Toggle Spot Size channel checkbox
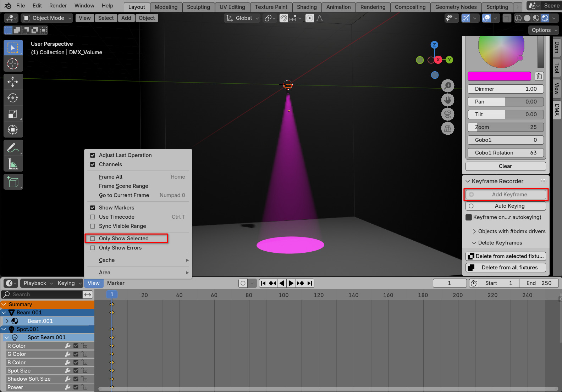Image resolution: width=562 pixels, height=392 pixels. point(76,371)
